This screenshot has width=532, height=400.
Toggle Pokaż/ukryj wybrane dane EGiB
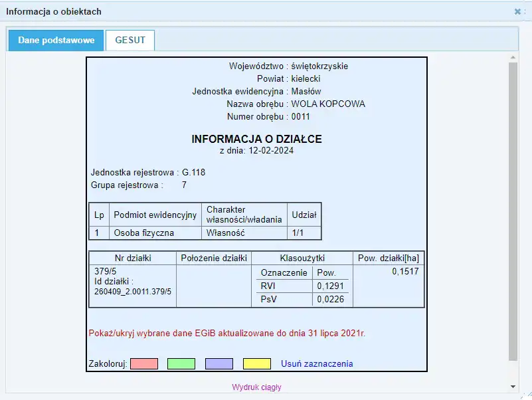click(x=226, y=333)
